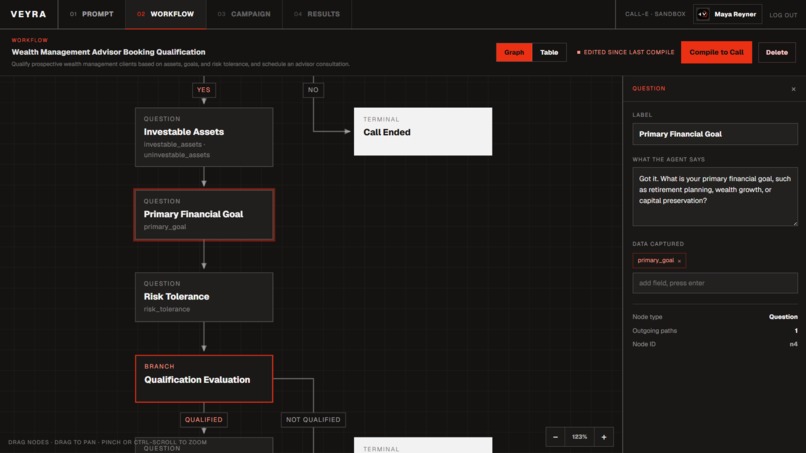The height and width of the screenshot is (453, 806).
Task: Click the workflow title Wealth Management Advisor
Action: coord(108,52)
